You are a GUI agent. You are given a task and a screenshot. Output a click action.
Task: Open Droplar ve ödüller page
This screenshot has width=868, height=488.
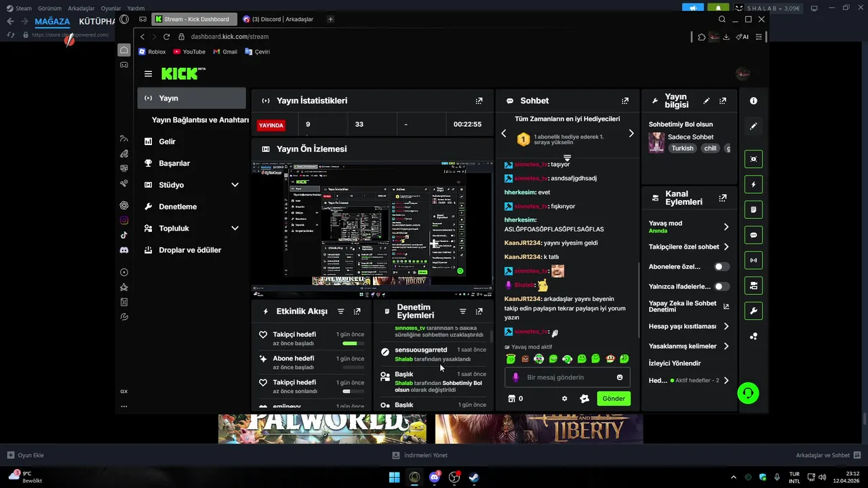(x=191, y=250)
